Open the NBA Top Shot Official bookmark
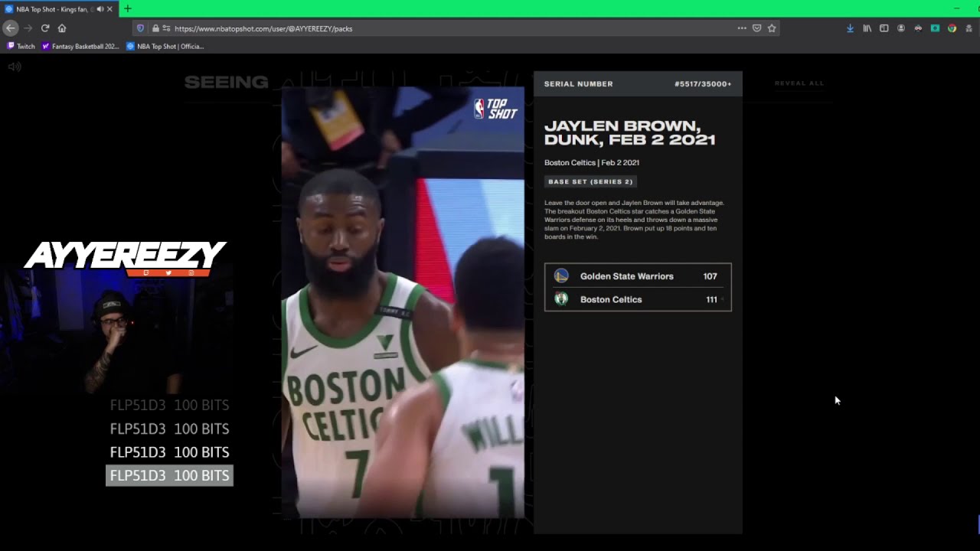This screenshot has width=980, height=551. (x=165, y=46)
